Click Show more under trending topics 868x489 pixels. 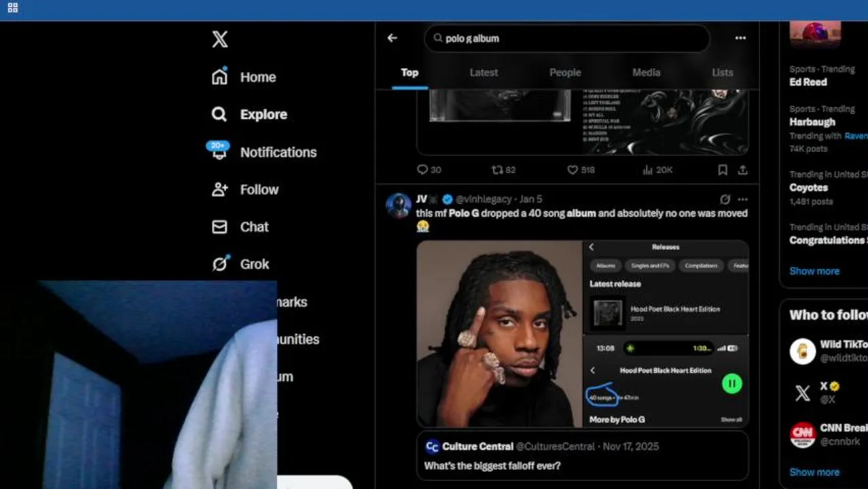(x=814, y=271)
